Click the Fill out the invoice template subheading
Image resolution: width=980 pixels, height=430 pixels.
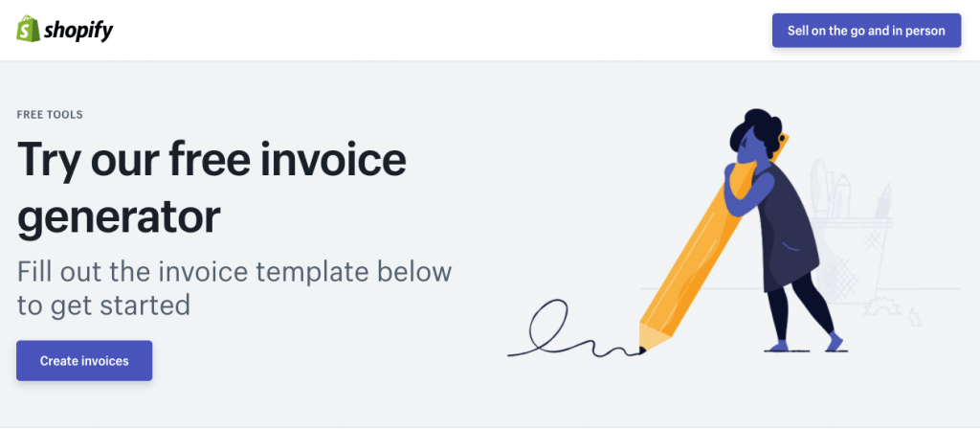[x=234, y=289]
